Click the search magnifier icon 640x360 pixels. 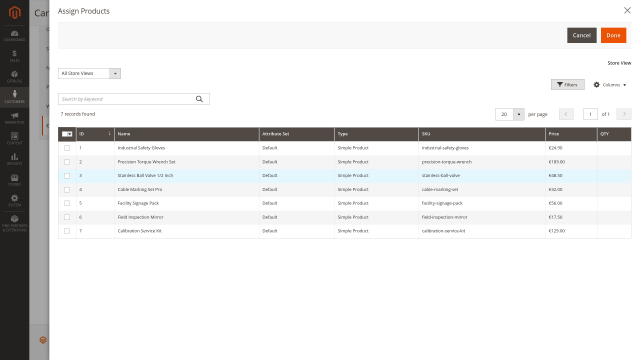(x=199, y=99)
